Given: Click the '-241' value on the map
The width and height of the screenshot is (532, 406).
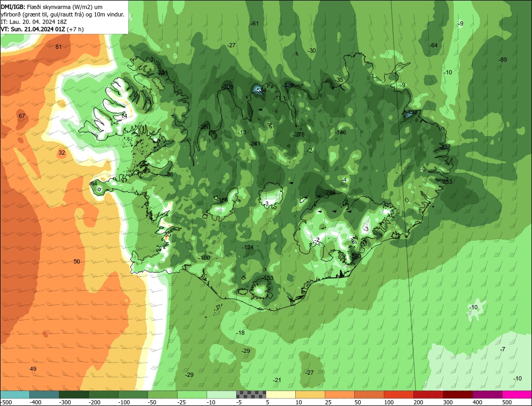Looking at the screenshot, I should pos(254,143).
